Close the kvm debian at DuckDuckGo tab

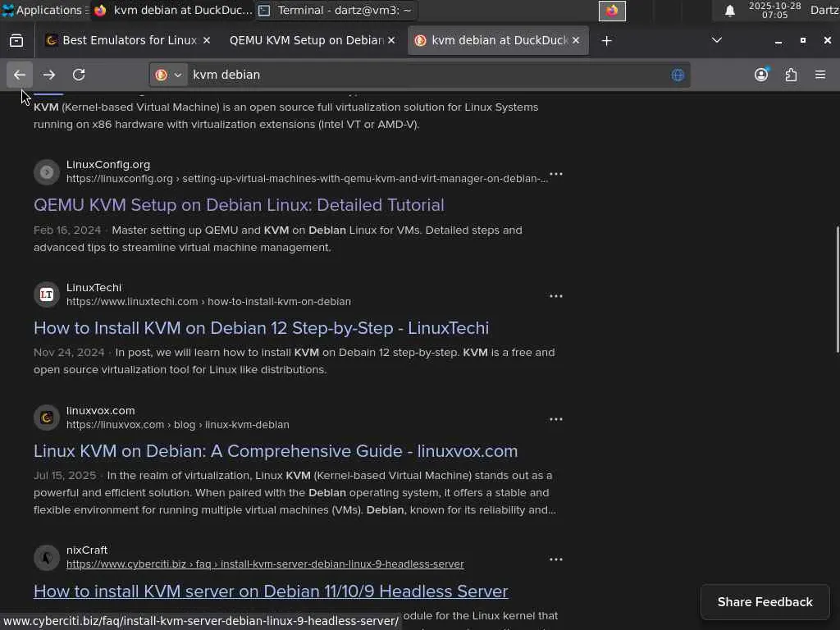click(x=576, y=41)
